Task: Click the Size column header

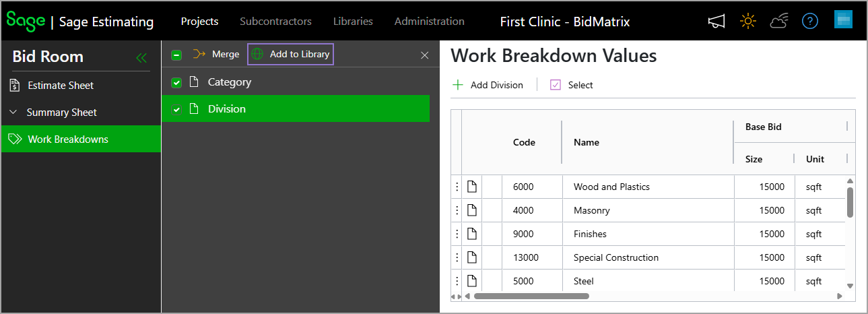Action: click(x=754, y=159)
